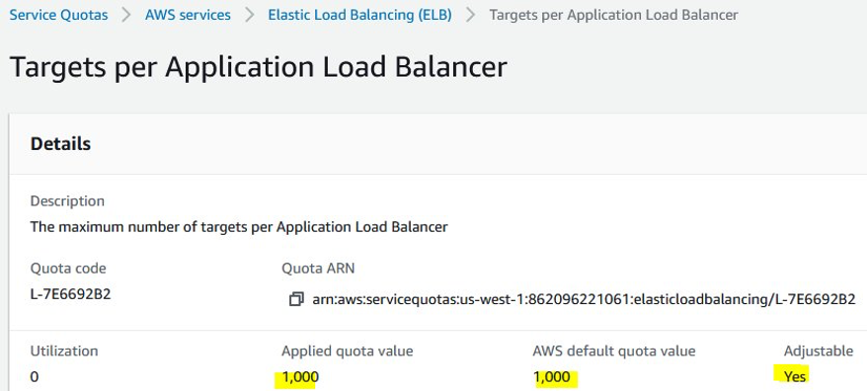Viewport: 868px width, 392px height.
Task: Open Service Quotas breadcrumb link
Action: (58, 15)
